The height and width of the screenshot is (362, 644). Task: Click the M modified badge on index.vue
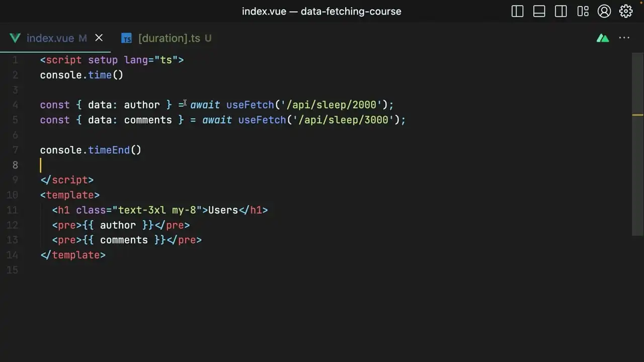82,38
